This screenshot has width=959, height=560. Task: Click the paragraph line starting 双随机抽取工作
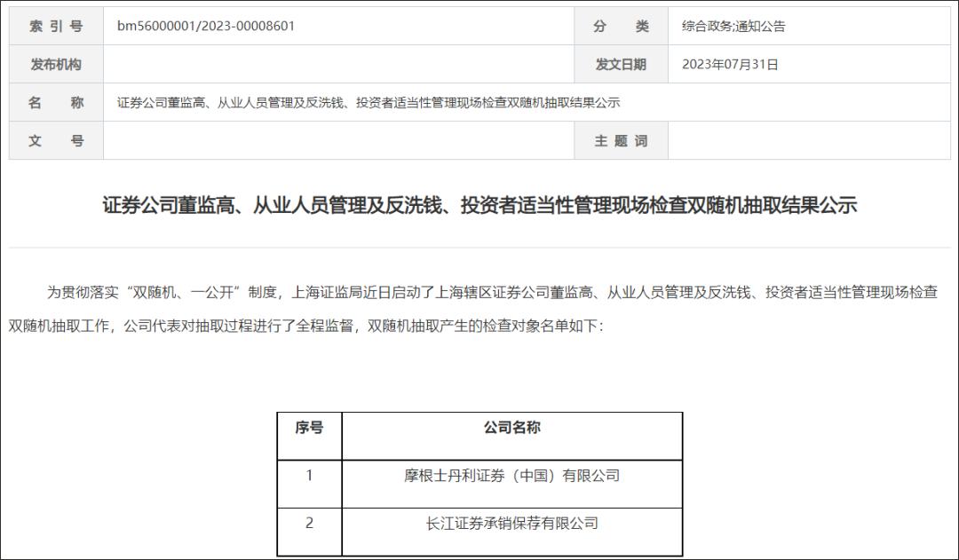pyautogui.click(x=305, y=326)
